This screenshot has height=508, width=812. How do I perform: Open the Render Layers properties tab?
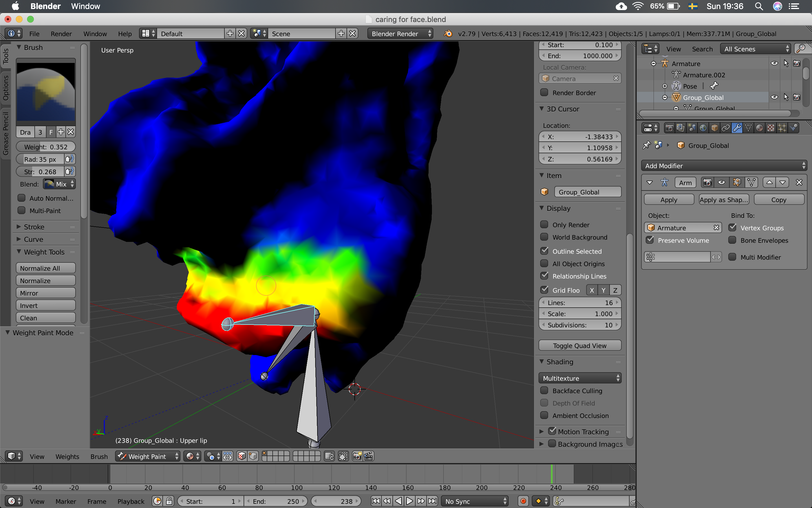click(680, 128)
